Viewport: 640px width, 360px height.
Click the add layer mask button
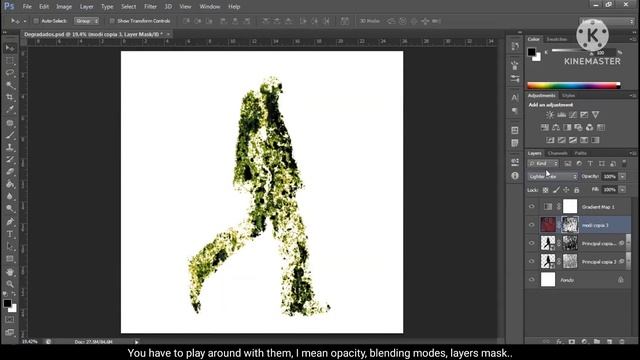(x=572, y=342)
